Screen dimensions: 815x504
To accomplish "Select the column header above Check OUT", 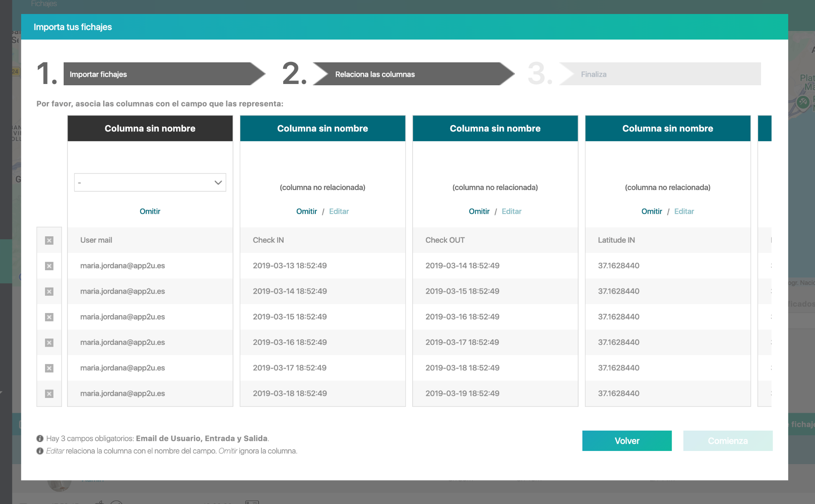I will tap(495, 129).
